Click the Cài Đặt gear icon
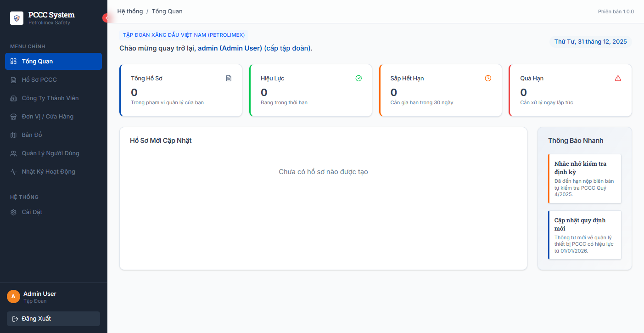This screenshot has width=644, height=333. click(x=13, y=212)
